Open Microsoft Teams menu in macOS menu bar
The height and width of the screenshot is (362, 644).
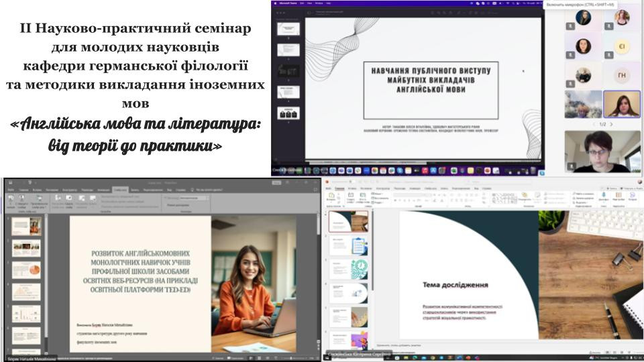click(288, 3)
